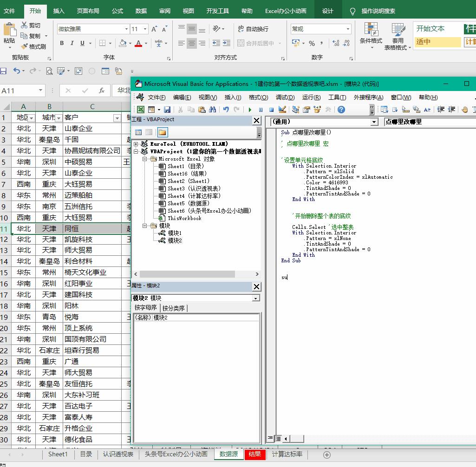Click the Format Painter (格式刷) button
476x467 pixels.
33,46
